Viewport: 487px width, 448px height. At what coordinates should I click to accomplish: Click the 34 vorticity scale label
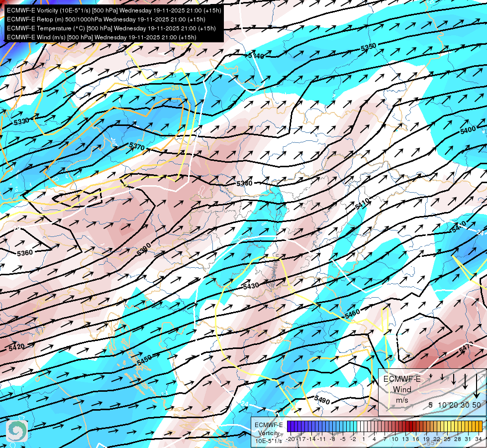tap(479, 439)
